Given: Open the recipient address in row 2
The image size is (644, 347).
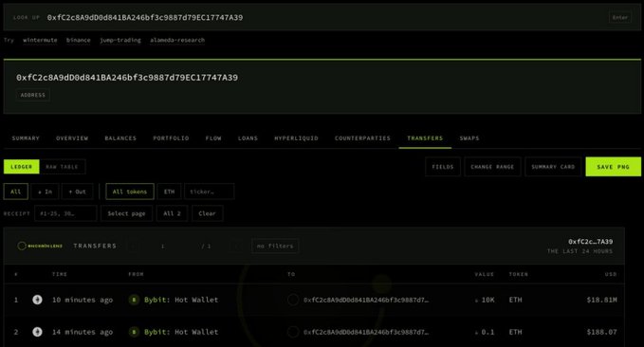Looking at the screenshot, I should [x=366, y=332].
